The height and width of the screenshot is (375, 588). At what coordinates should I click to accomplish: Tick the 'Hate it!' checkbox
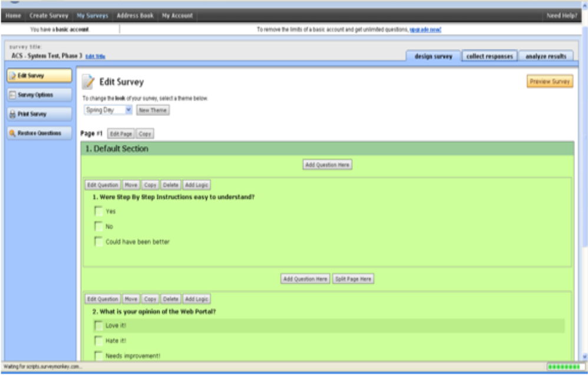pos(98,340)
